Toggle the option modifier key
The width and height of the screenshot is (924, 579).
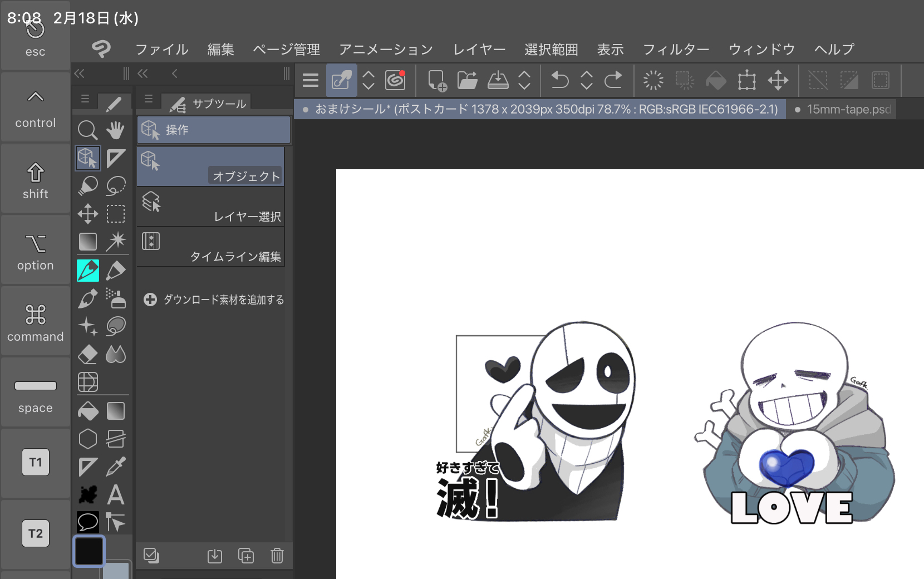tap(36, 251)
